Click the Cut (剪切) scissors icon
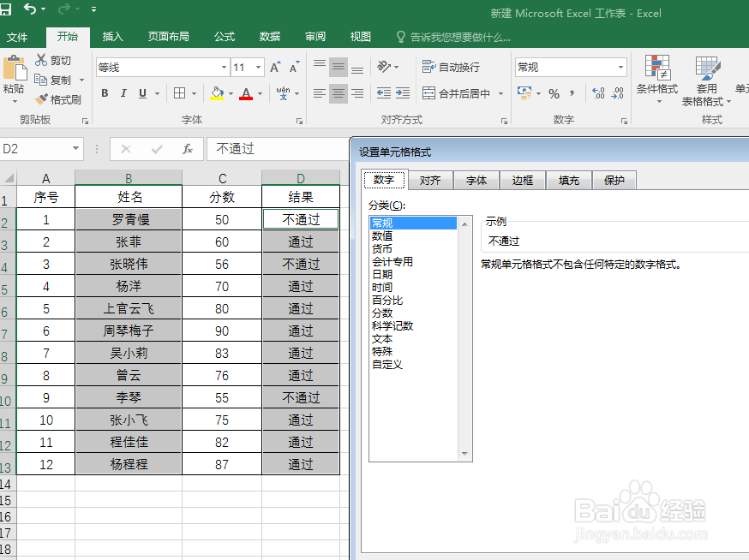 click(41, 60)
